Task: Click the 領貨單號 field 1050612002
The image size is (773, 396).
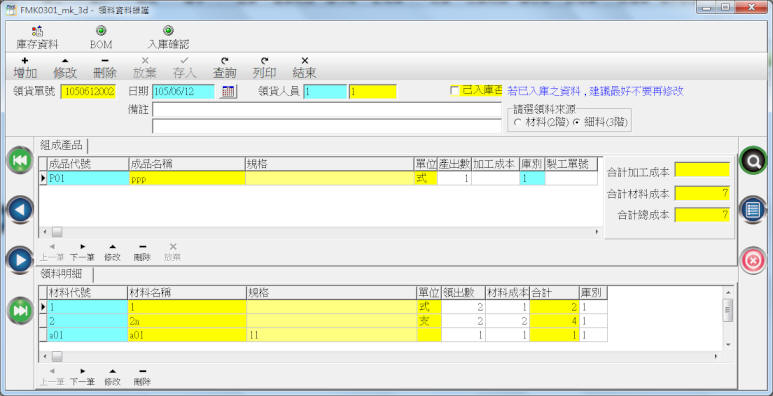Action: tap(88, 92)
